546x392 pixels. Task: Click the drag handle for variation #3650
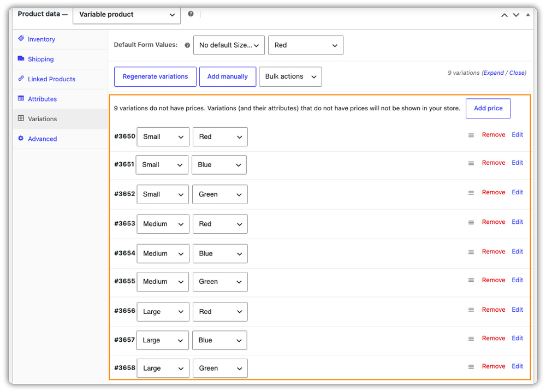(x=471, y=135)
